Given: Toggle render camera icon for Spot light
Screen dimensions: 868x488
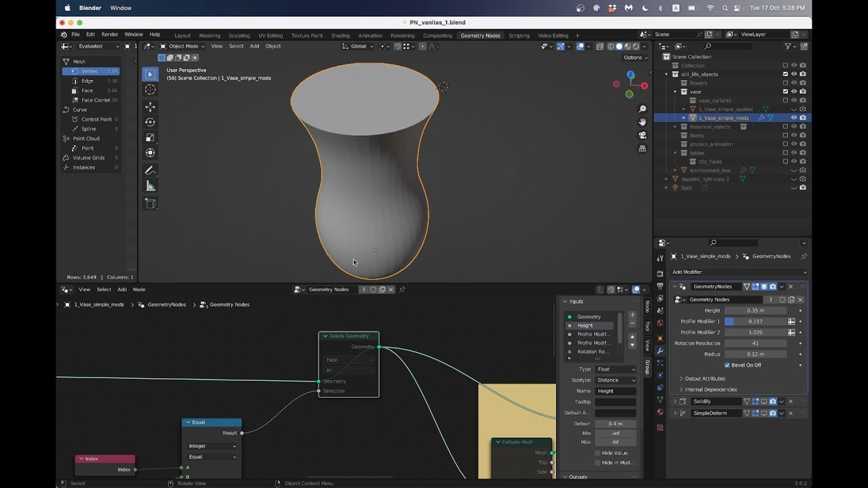Looking at the screenshot, I should coord(803,188).
